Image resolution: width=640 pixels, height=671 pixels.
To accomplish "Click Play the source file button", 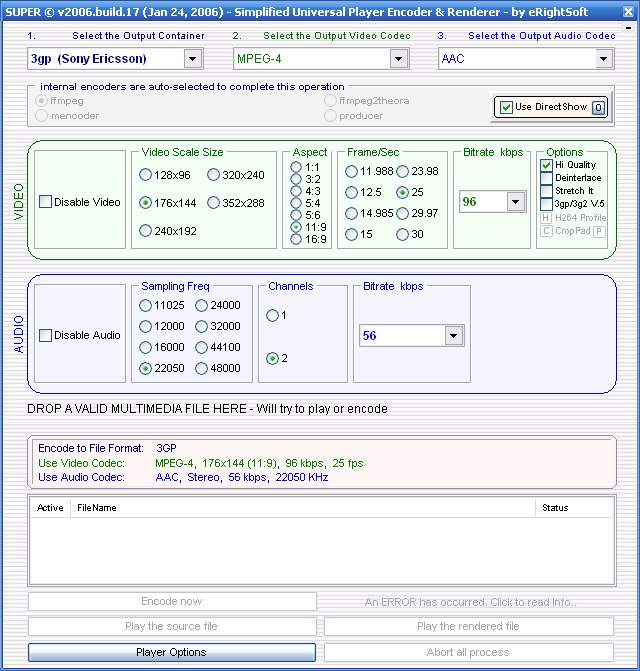I will [172, 626].
